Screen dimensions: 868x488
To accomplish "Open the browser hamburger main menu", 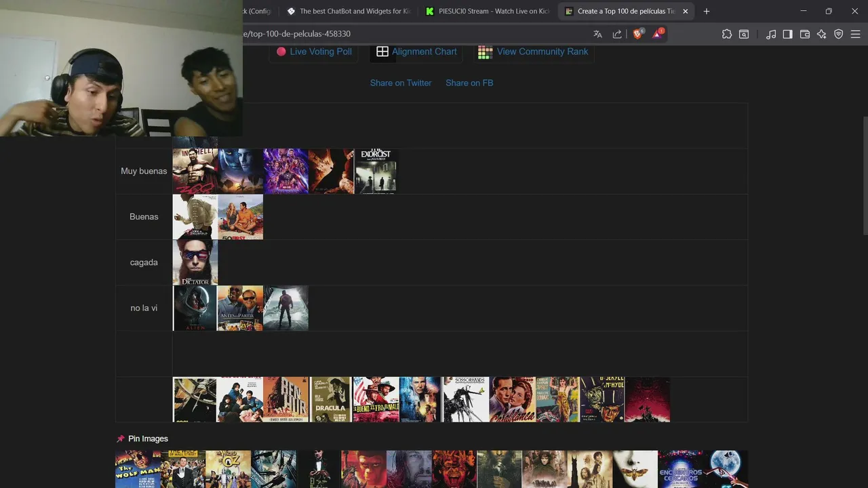I will coord(856,34).
